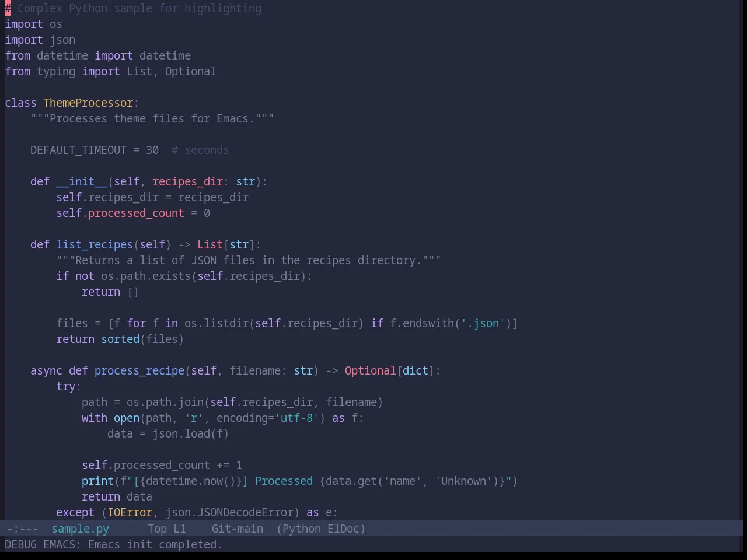Screen dimensions: 747x560
Task: Click 'sorted' in return sorted(files)
Action: (120, 339)
